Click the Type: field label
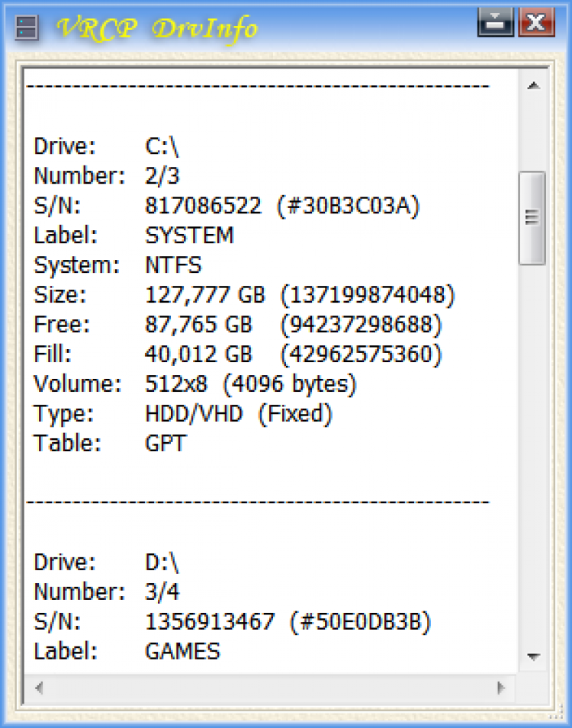 pos(64,415)
